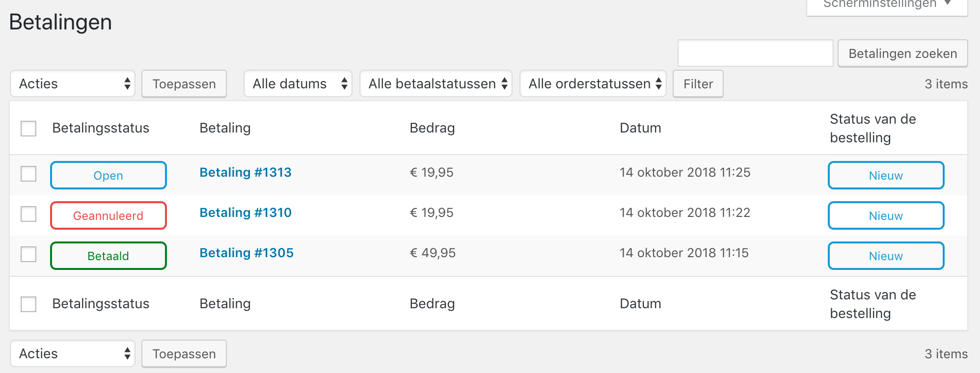Click the top Toepassen button

(184, 84)
